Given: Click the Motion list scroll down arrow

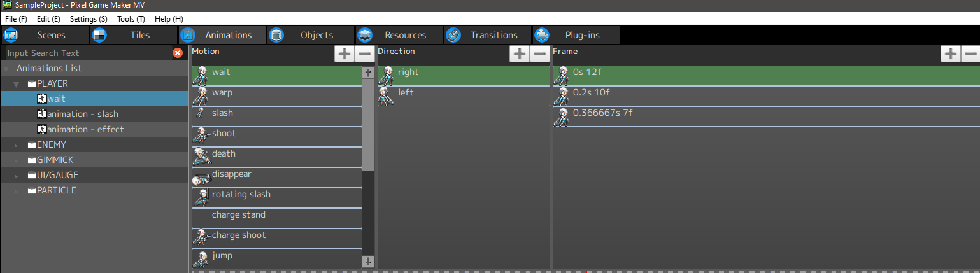Looking at the screenshot, I should (x=368, y=262).
